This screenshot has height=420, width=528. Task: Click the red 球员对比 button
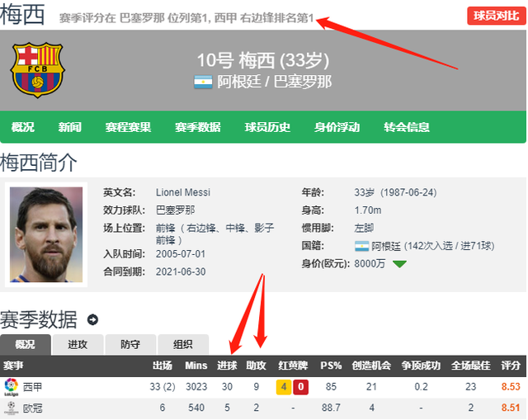pos(496,16)
